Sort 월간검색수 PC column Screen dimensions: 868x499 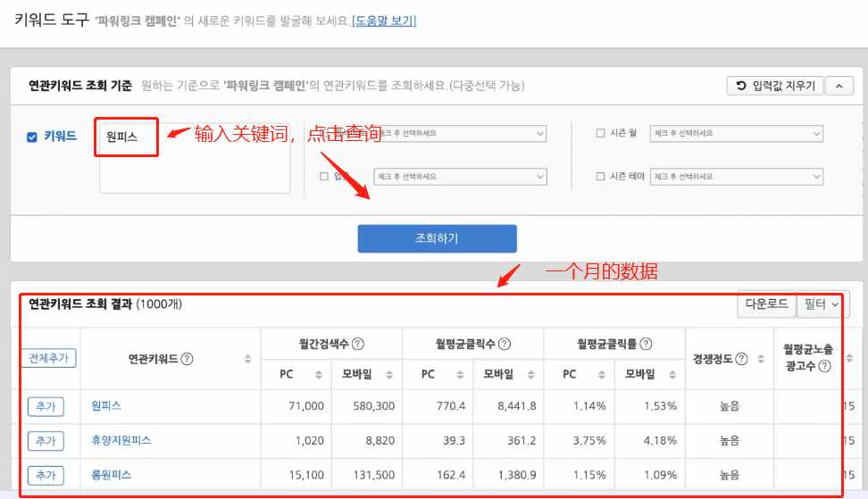(318, 375)
